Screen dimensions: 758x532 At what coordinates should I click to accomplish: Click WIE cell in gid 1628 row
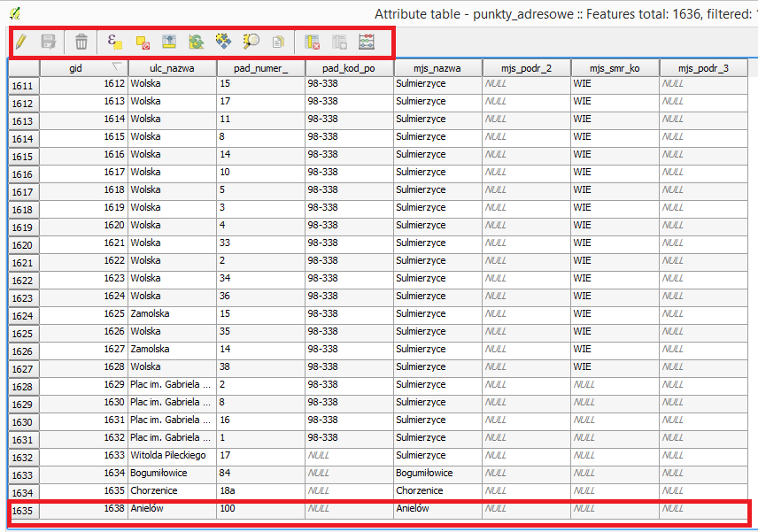point(615,366)
